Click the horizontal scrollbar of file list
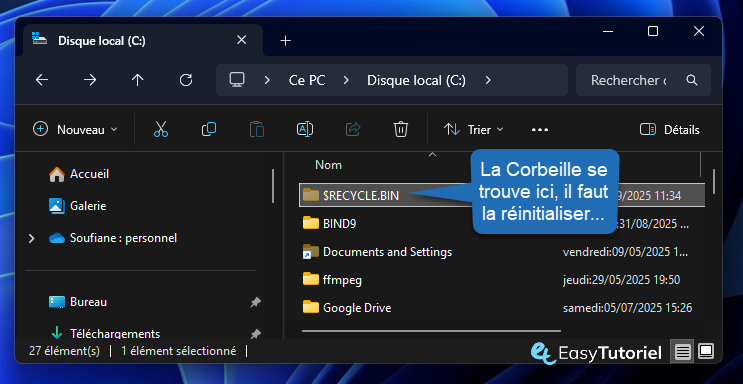Image resolution: width=743 pixels, height=384 pixels. [x=431, y=331]
